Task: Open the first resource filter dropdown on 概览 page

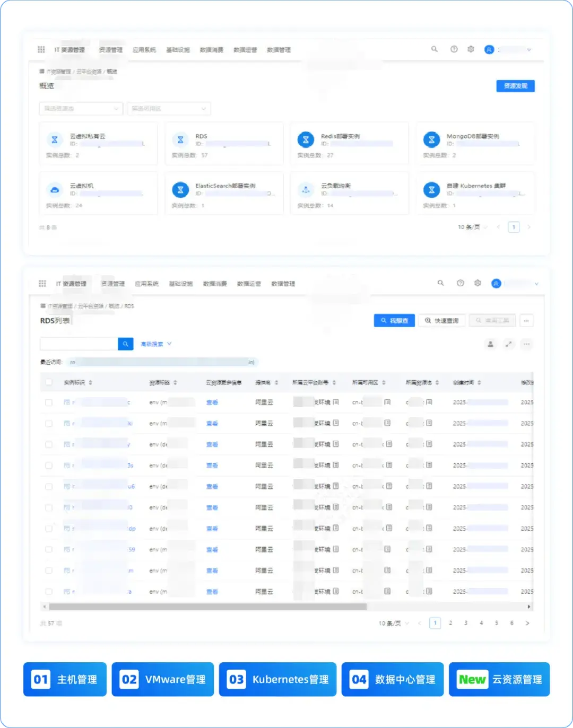Action: click(x=80, y=109)
